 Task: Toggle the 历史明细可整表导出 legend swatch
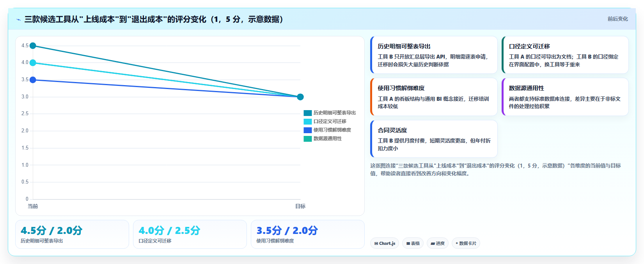[308, 113]
